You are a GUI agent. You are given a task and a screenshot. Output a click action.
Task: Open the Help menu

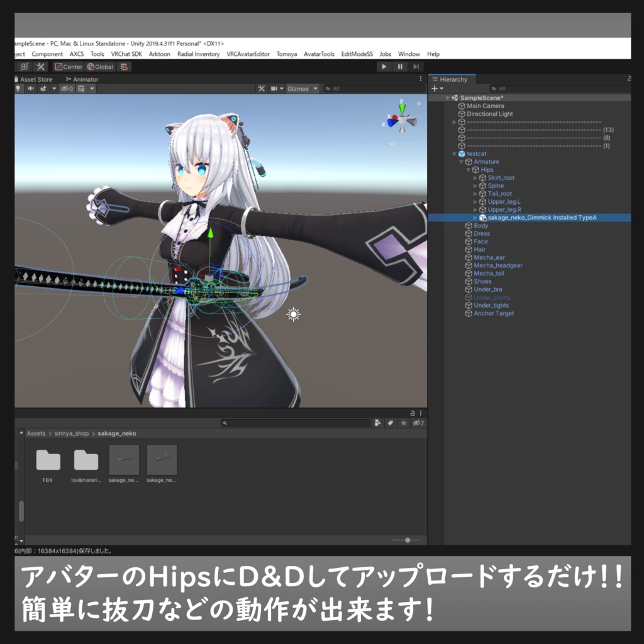tap(433, 54)
